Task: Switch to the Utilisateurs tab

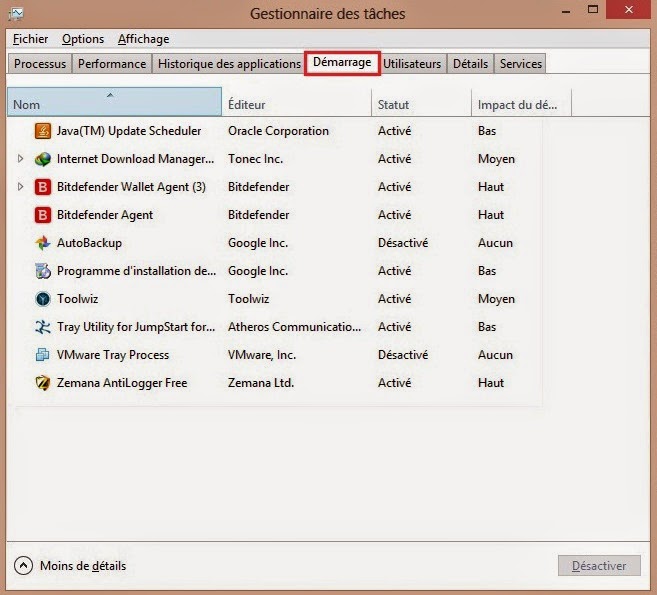Action: [412, 64]
